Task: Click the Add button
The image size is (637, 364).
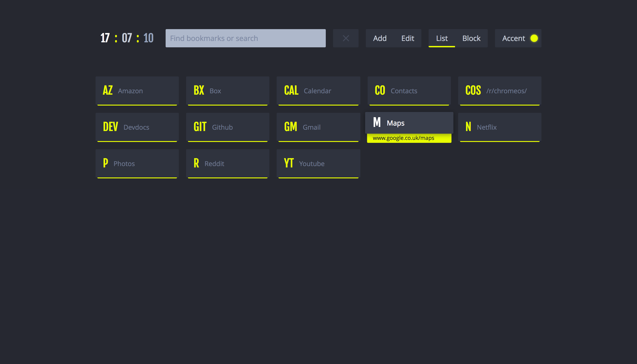Action: (380, 38)
